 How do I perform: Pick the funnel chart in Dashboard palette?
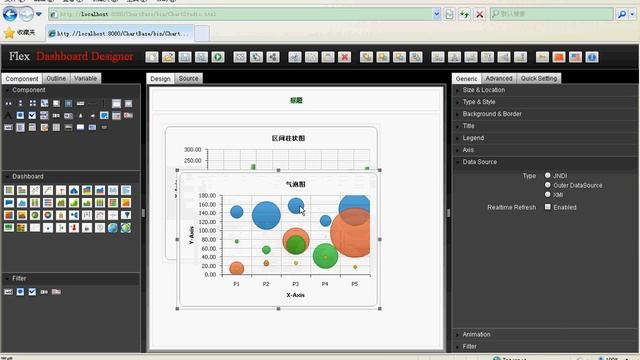(126, 215)
